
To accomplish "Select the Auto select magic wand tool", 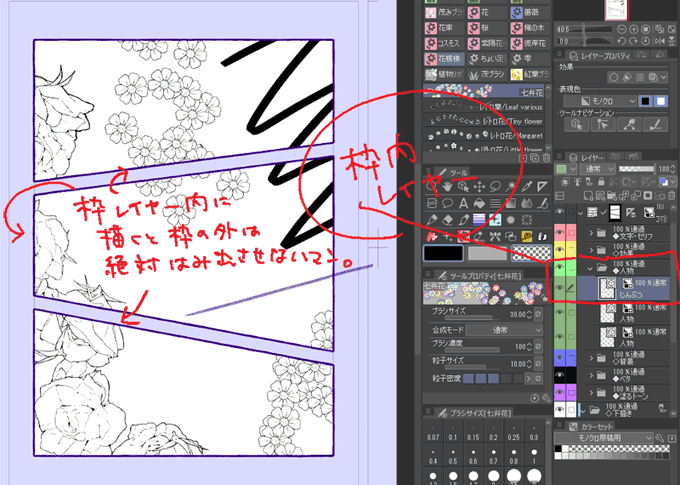I will coord(511,187).
